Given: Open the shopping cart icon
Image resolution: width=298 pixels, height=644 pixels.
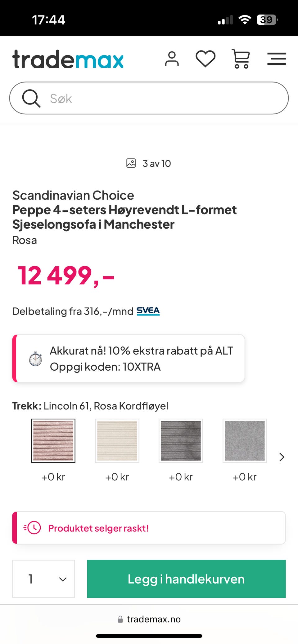Looking at the screenshot, I should pos(241,59).
